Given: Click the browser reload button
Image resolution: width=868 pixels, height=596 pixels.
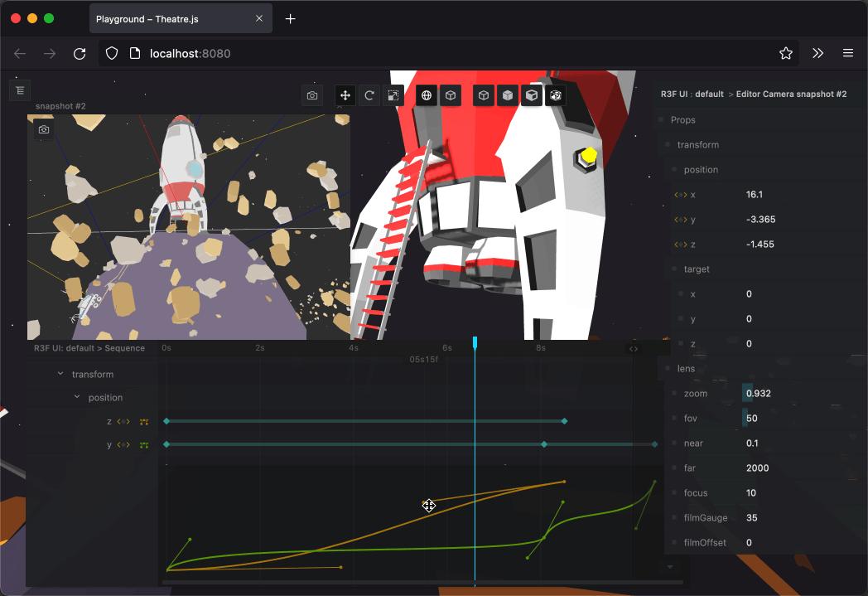Looking at the screenshot, I should [x=80, y=53].
